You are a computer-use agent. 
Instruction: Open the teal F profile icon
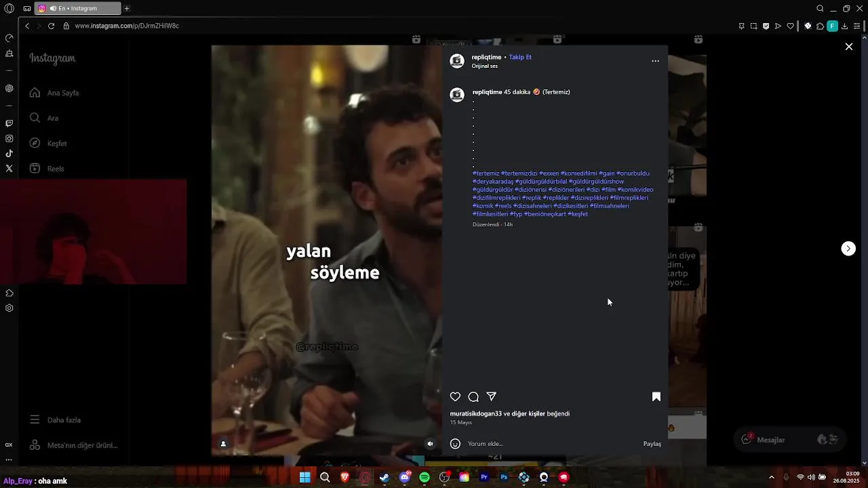pyautogui.click(x=832, y=26)
